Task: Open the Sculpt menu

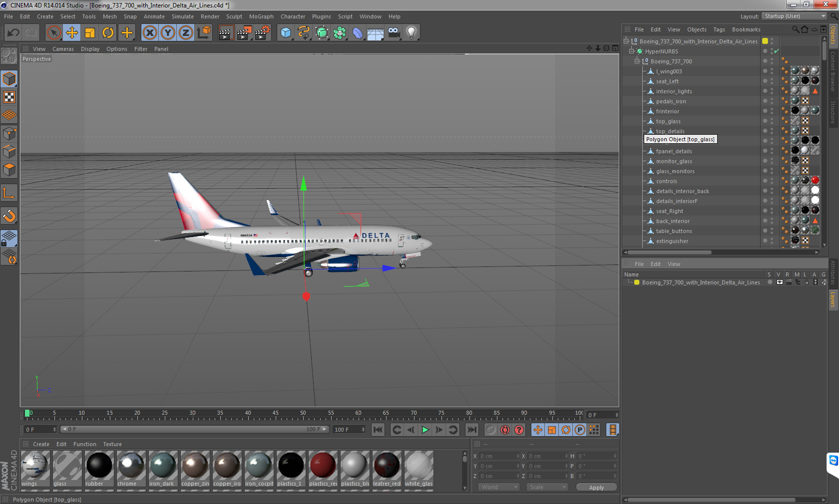Action: point(234,16)
